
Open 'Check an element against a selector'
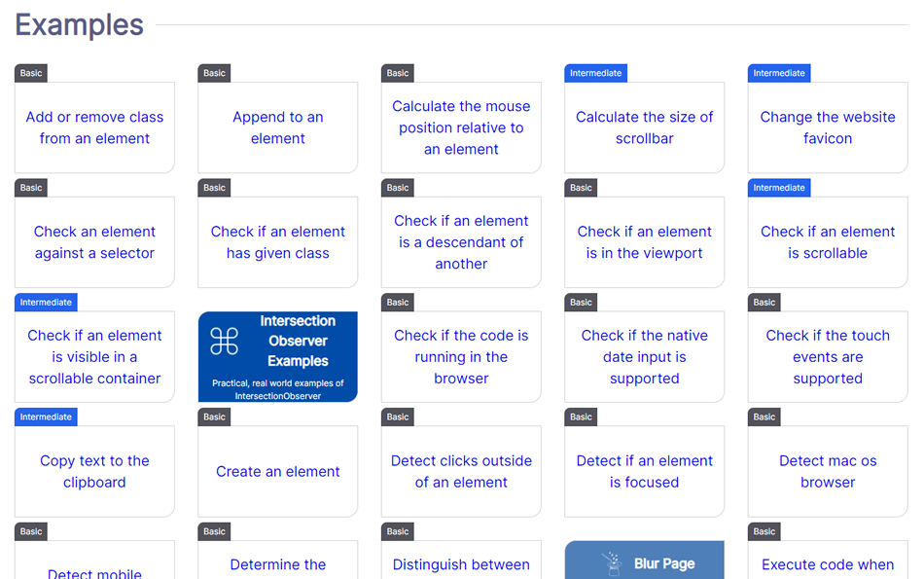pos(94,242)
